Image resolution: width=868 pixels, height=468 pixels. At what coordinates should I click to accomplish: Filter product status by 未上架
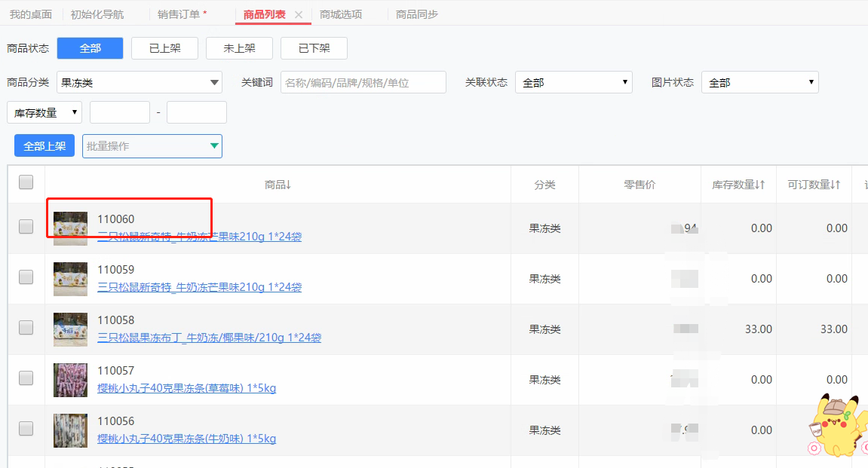pyautogui.click(x=239, y=48)
